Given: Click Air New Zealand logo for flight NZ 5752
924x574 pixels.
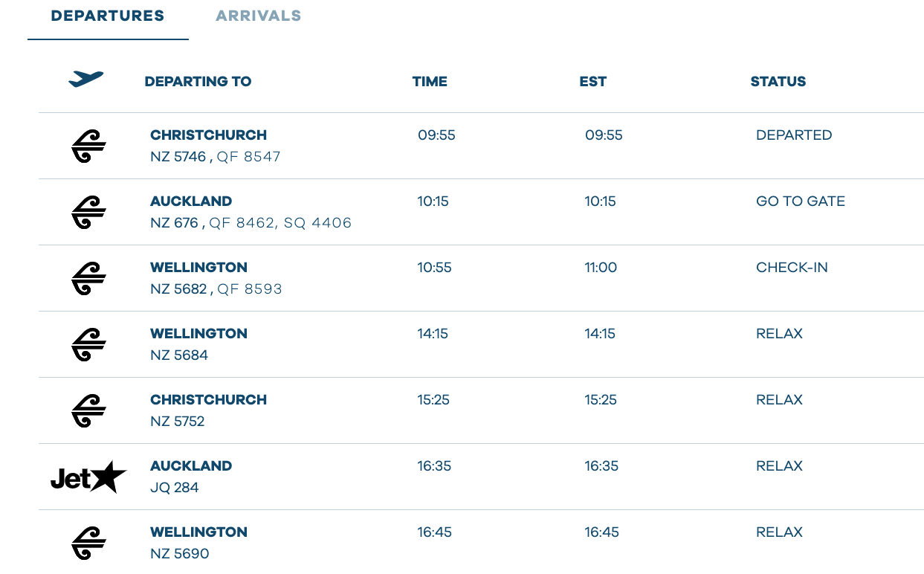Looking at the screenshot, I should (x=88, y=410).
